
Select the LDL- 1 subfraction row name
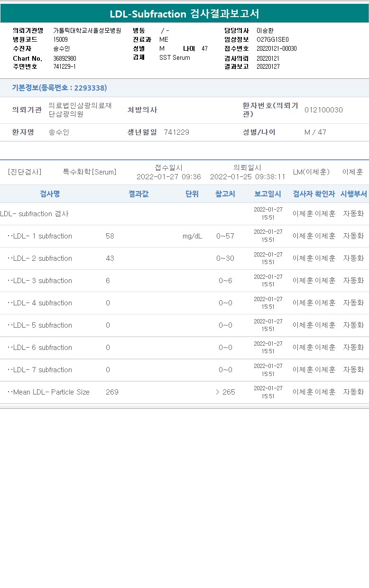click(40, 236)
